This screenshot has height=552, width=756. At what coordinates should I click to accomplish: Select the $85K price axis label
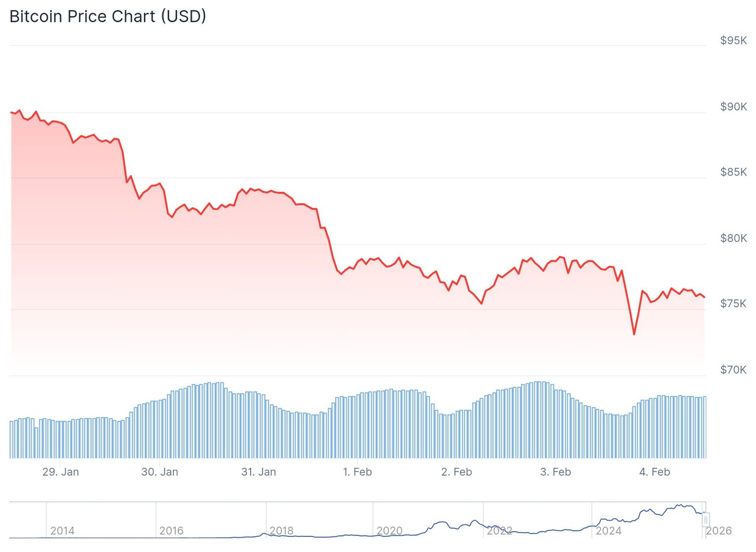(733, 172)
